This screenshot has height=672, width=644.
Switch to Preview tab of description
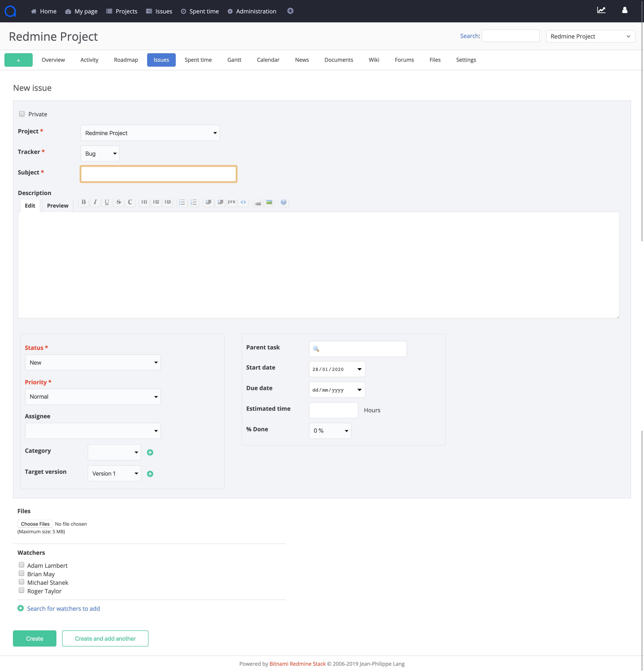tap(57, 205)
